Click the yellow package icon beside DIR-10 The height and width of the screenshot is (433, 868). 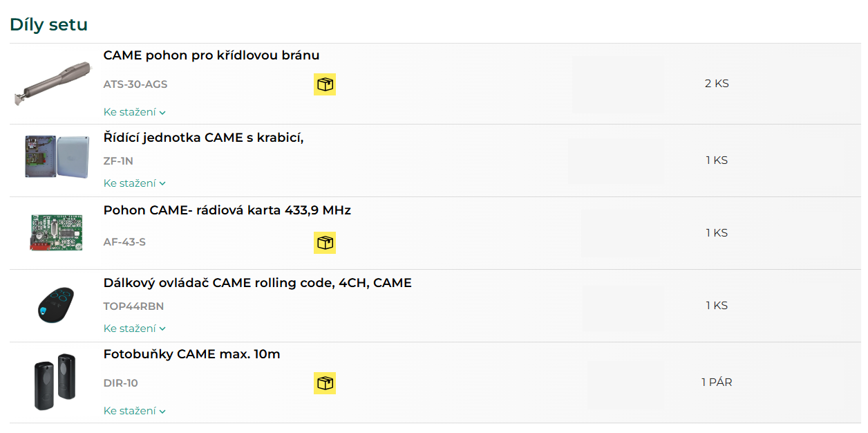325,383
